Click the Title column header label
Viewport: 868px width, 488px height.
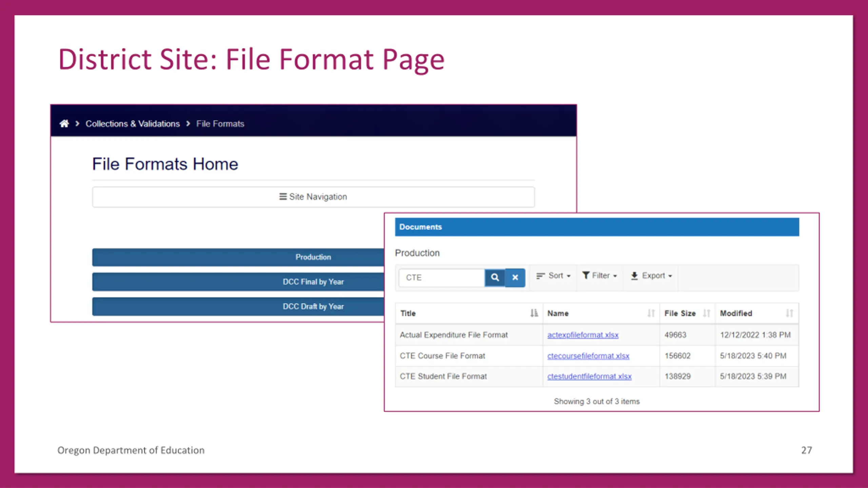(408, 313)
